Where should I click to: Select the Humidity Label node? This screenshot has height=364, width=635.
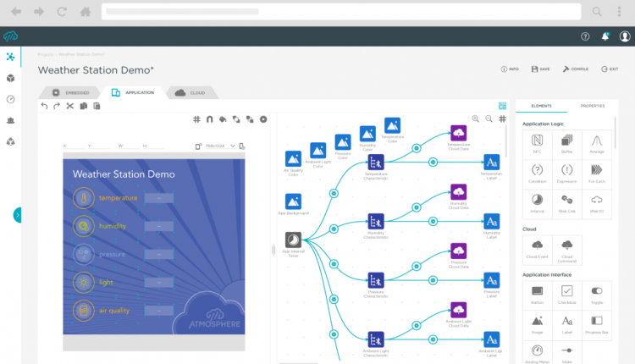(492, 222)
